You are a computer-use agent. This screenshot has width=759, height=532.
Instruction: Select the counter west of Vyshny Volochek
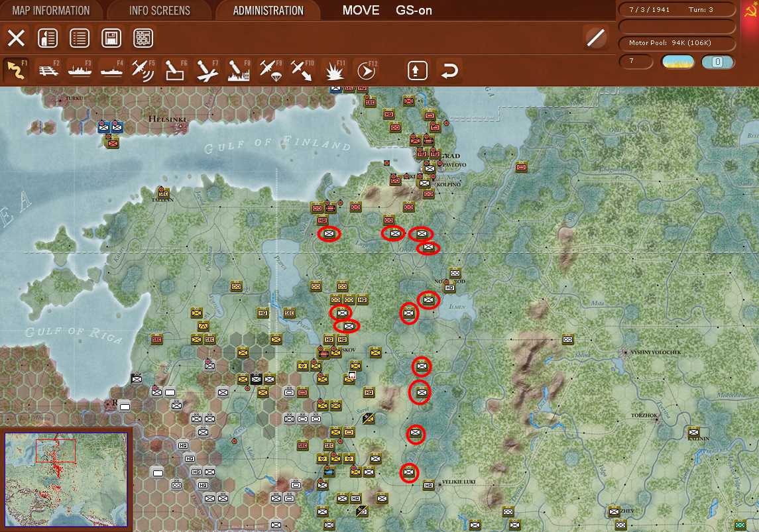[568, 339]
